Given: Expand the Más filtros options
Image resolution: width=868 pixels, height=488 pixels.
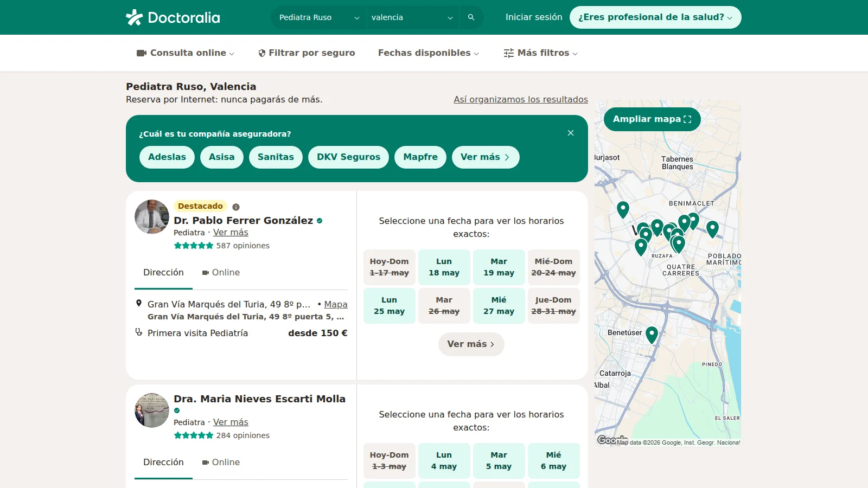Looking at the screenshot, I should coord(541,53).
